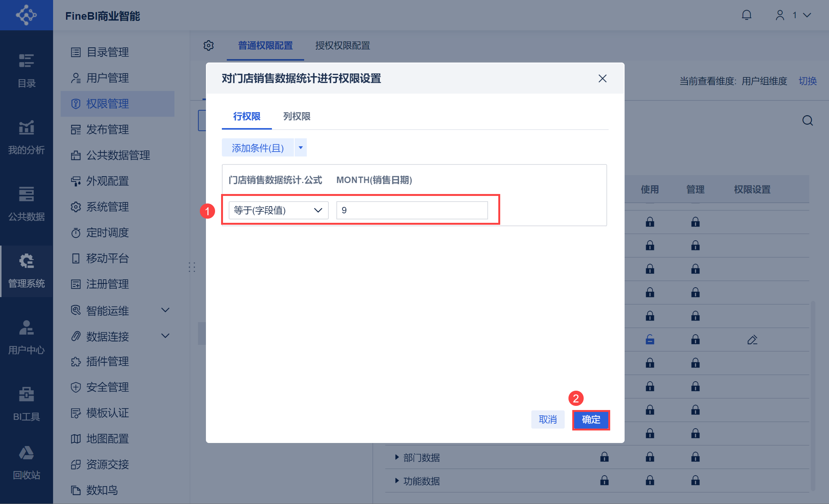Toggle 功能数据 使用 column lock

(x=650, y=481)
